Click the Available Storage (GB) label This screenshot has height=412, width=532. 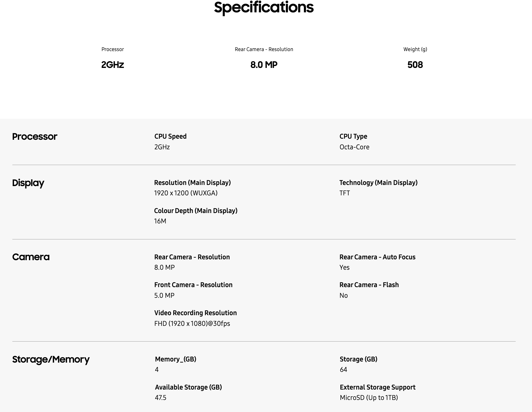188,387
